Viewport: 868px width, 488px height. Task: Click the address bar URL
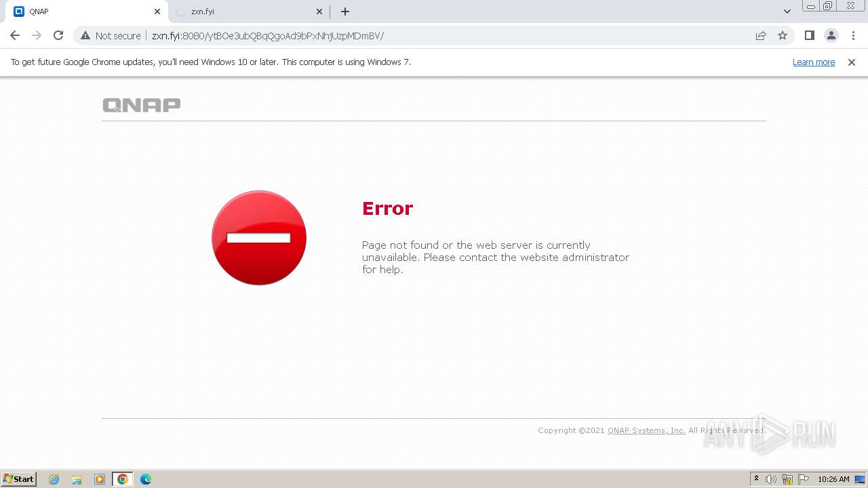pos(267,36)
